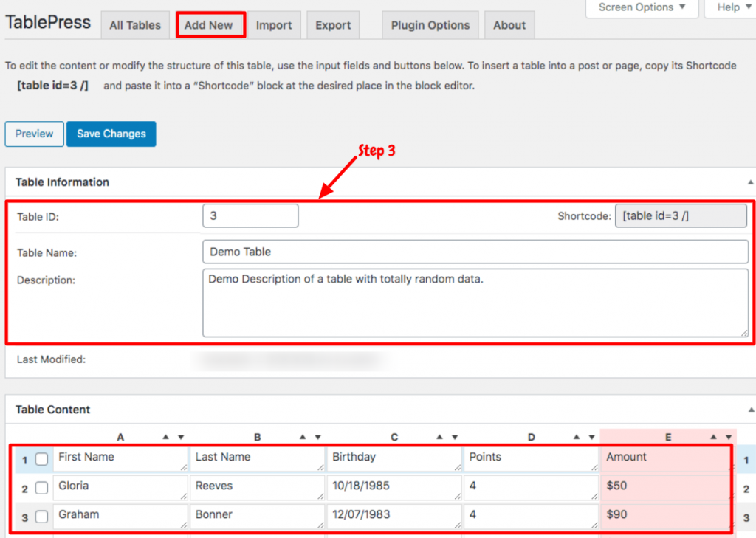This screenshot has height=538, width=756.
Task: View the About tab
Action: (x=509, y=25)
